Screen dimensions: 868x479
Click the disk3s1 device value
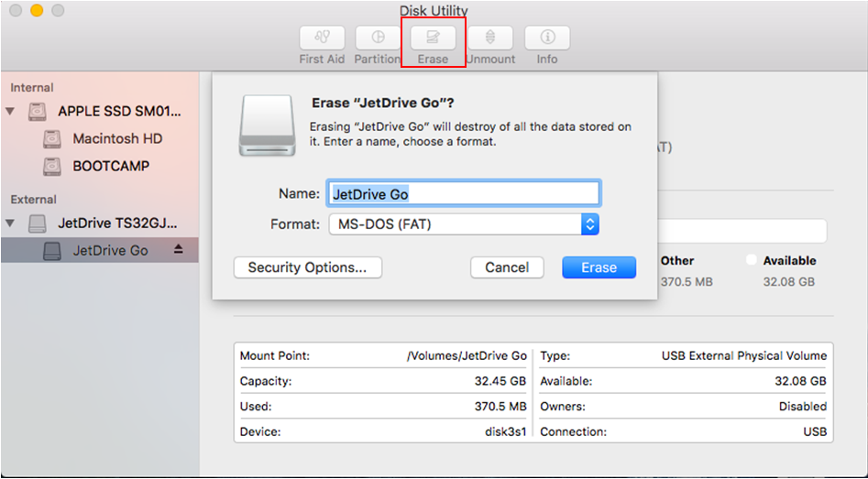[x=505, y=432]
